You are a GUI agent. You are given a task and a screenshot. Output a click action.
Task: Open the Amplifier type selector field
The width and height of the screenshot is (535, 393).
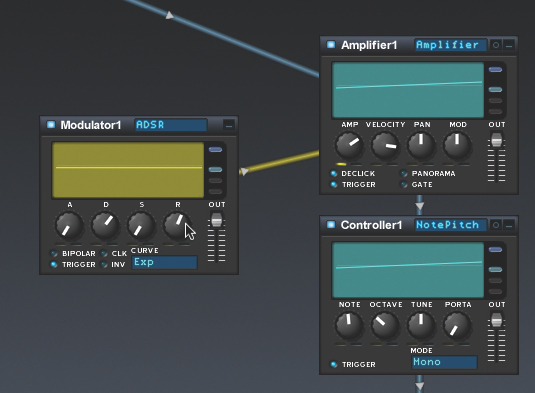pyautogui.click(x=451, y=45)
